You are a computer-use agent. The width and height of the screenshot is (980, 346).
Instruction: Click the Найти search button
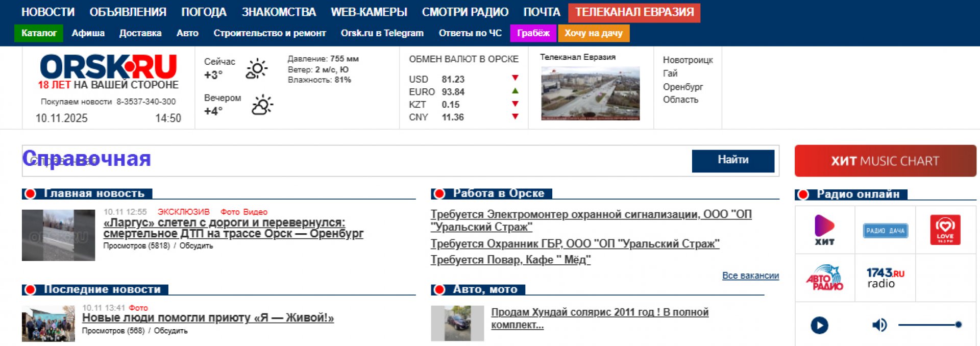(x=732, y=160)
